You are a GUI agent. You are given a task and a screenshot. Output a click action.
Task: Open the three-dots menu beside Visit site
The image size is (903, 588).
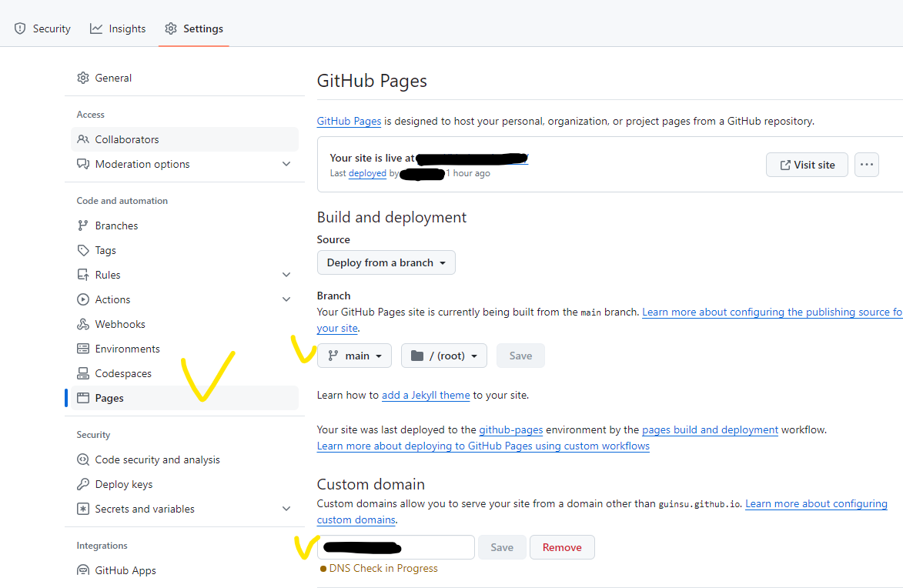click(x=866, y=165)
